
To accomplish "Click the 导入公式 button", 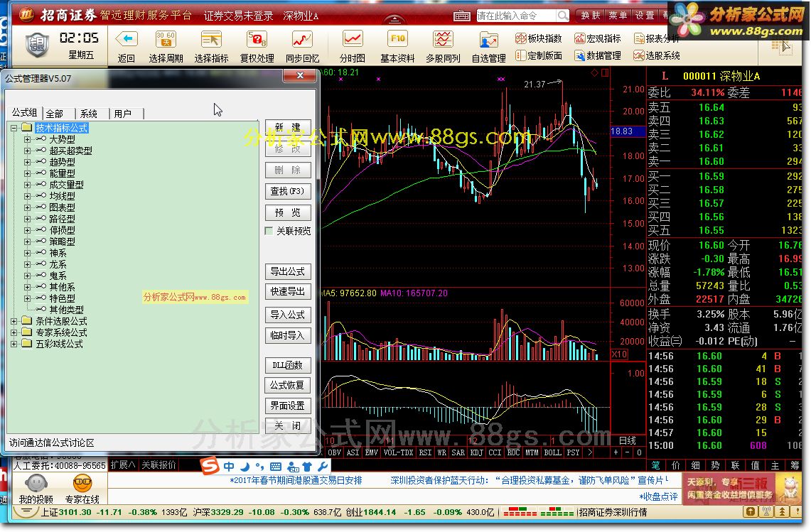I will point(288,315).
